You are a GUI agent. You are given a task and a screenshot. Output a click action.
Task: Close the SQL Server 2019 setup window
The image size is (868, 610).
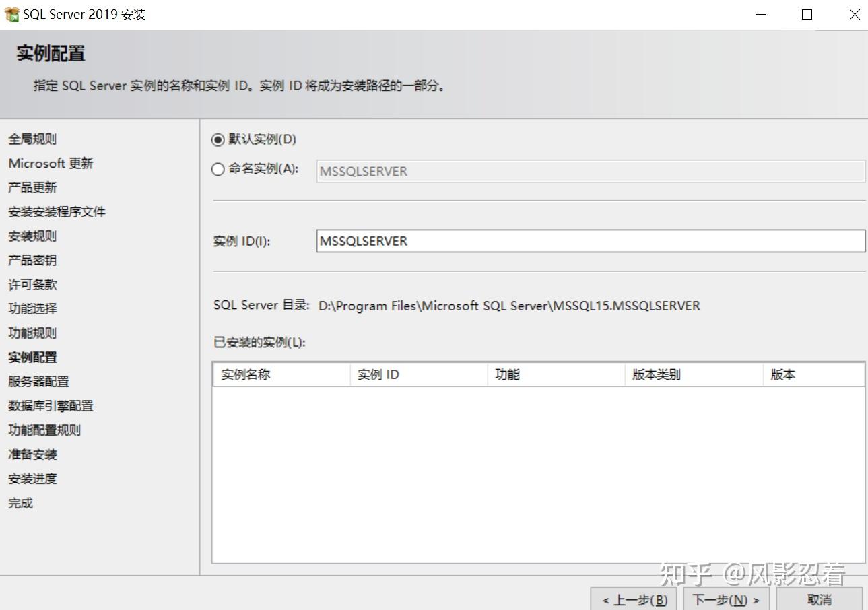[854, 15]
